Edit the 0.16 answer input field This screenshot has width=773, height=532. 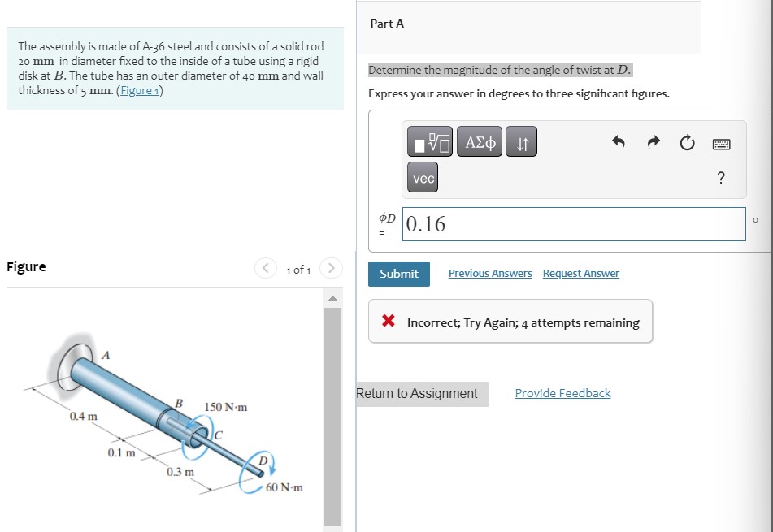tap(573, 224)
